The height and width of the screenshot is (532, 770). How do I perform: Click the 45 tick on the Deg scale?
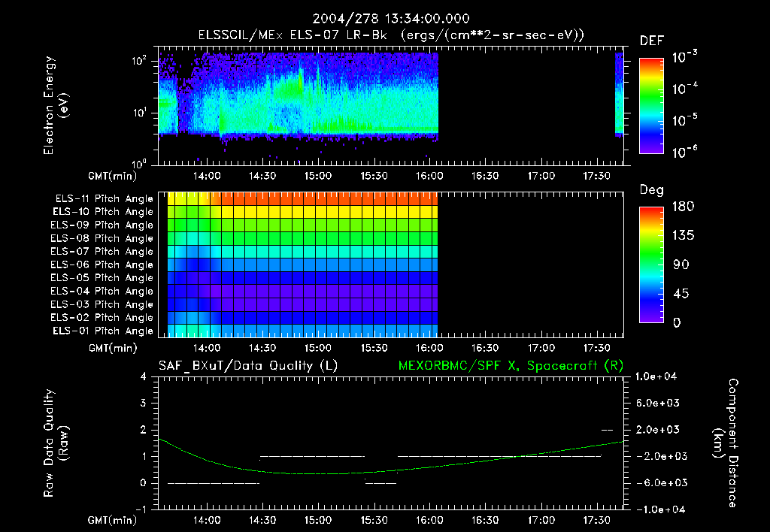click(x=681, y=294)
